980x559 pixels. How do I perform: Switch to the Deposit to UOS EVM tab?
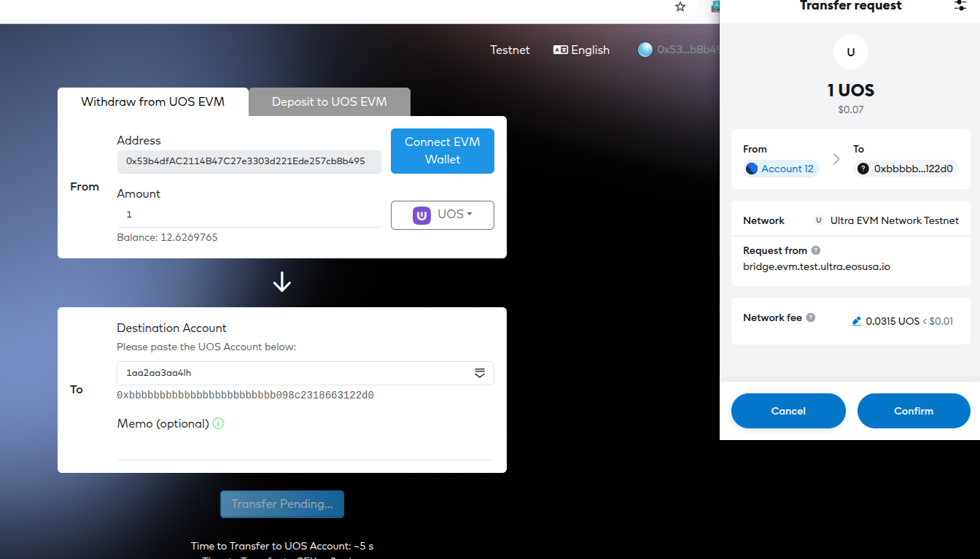(x=330, y=102)
